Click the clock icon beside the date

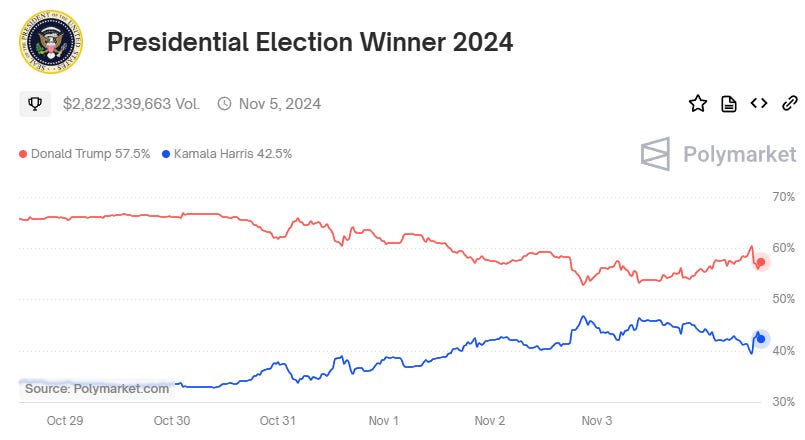[224, 103]
